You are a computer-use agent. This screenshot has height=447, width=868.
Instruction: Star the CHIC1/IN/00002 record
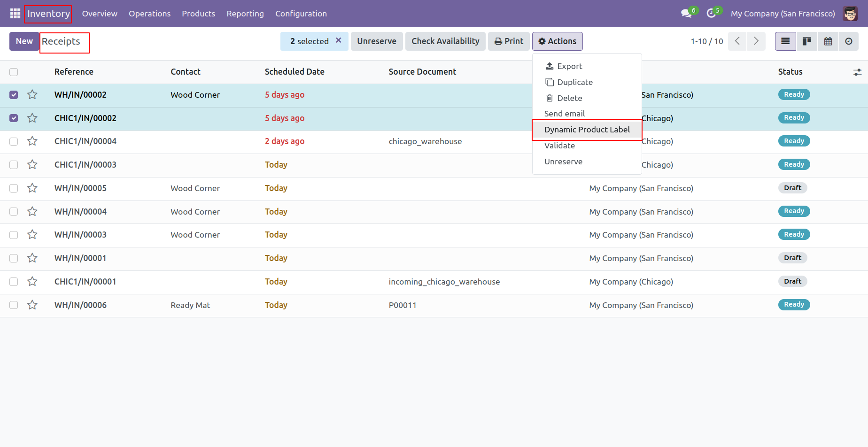click(32, 118)
